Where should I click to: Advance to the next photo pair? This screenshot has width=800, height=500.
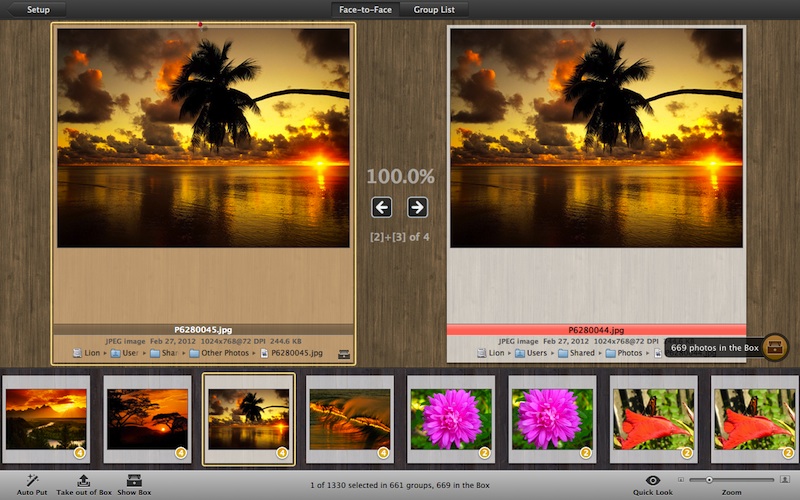point(417,207)
